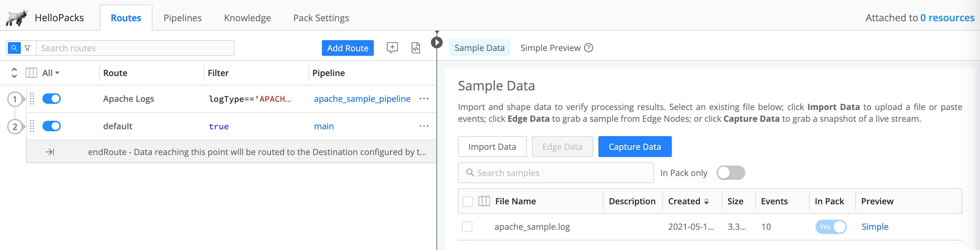Image resolution: width=980 pixels, height=250 pixels.
Task: Expand all routes using the up-down arrows
Action: (x=14, y=73)
